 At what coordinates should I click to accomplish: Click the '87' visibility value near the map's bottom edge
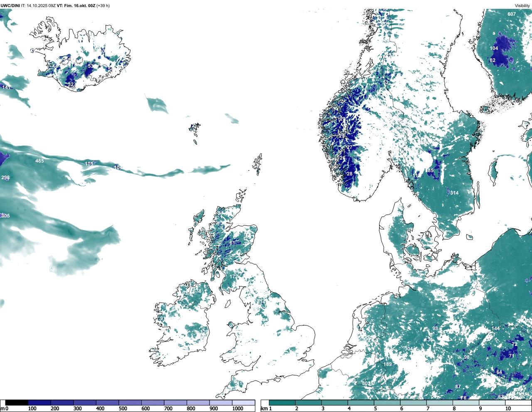(x=458, y=387)
